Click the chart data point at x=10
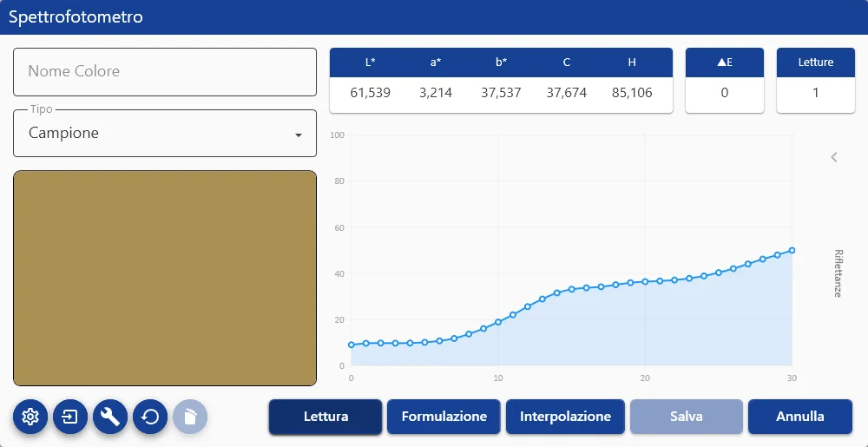The width and height of the screenshot is (868, 447). 498,322
